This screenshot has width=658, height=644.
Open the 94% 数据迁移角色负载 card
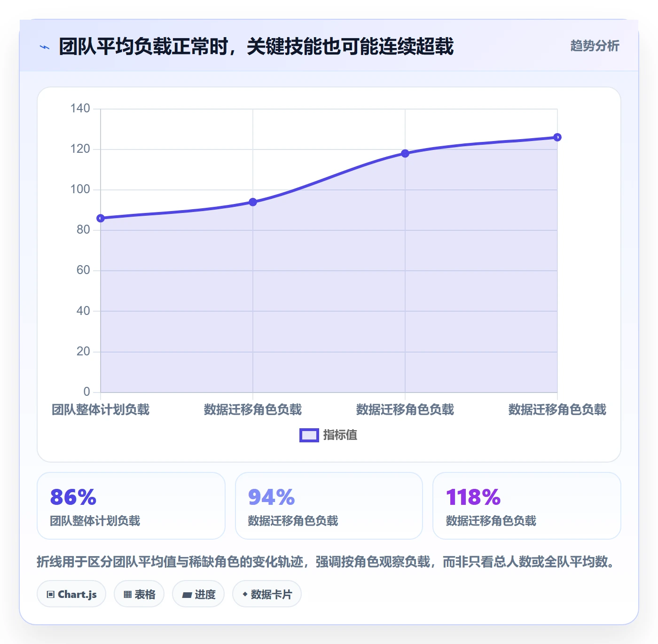(x=329, y=506)
